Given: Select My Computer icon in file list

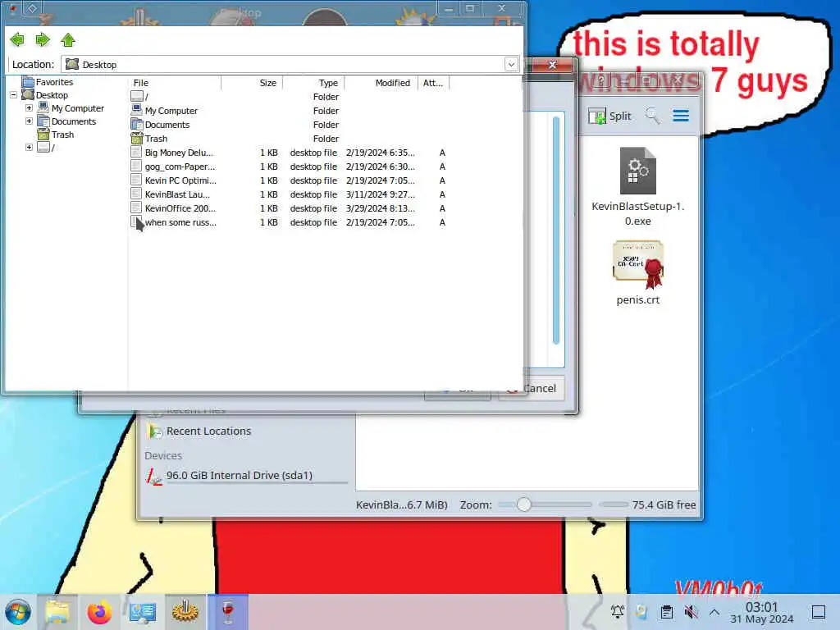Looking at the screenshot, I should (137, 110).
